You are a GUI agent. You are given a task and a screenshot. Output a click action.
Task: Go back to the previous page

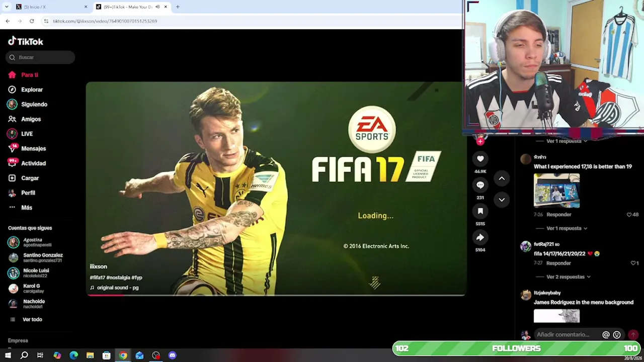point(8,21)
